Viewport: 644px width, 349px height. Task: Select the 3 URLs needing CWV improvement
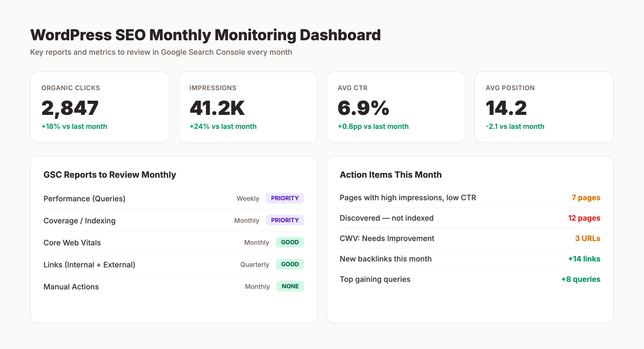587,238
